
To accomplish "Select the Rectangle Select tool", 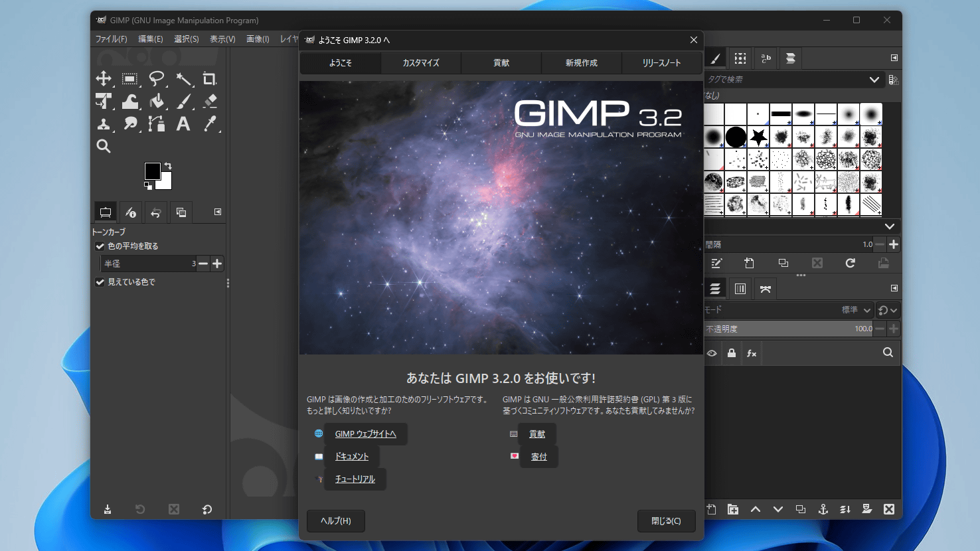I will [x=130, y=79].
